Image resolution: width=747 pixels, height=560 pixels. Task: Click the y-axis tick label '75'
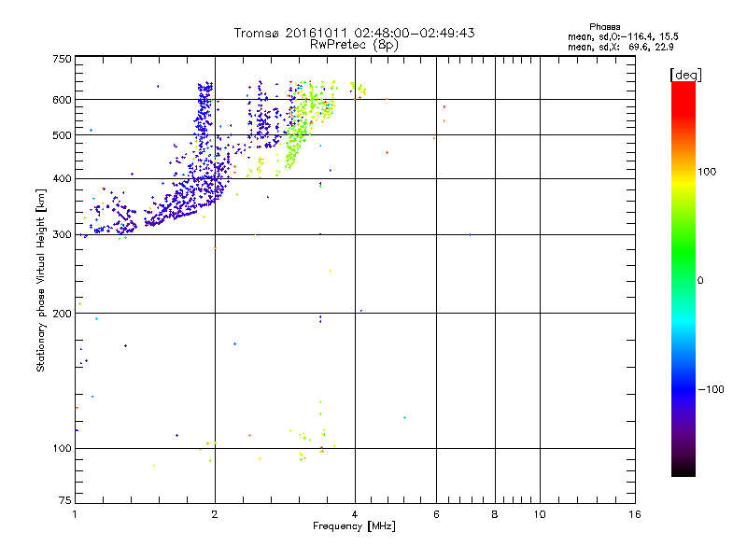65,500
